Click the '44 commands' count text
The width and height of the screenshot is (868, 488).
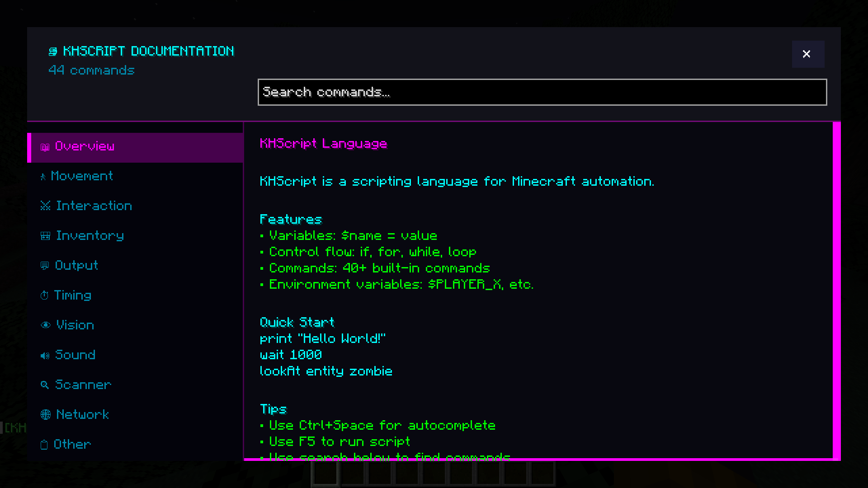click(91, 70)
